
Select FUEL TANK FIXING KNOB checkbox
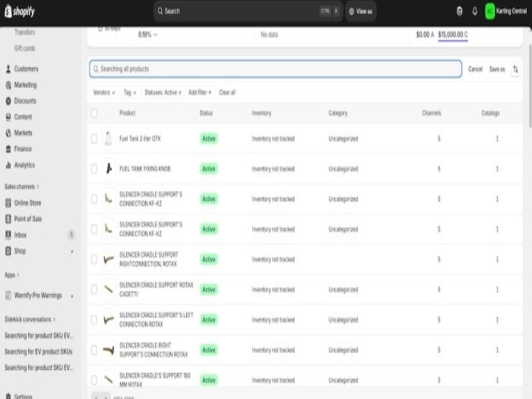point(94,169)
